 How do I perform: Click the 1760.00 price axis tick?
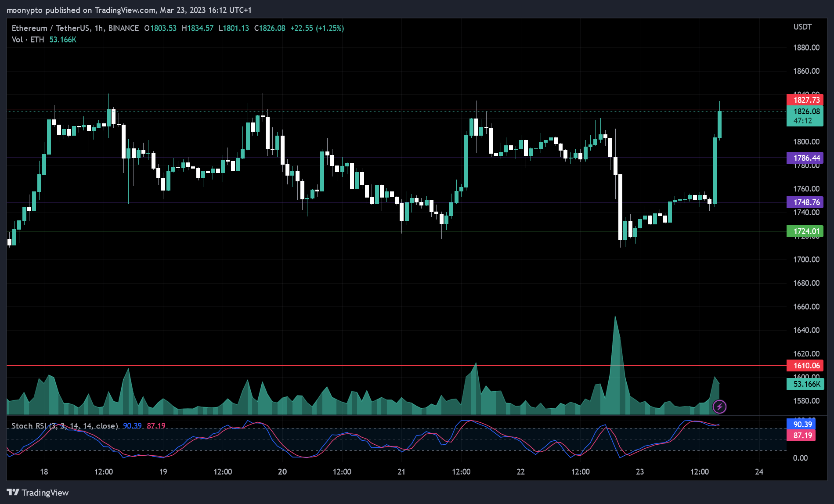click(x=806, y=189)
